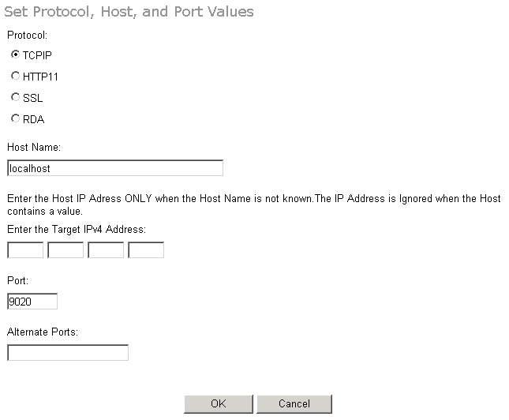
Task: Click the RDA label text
Action: point(34,119)
